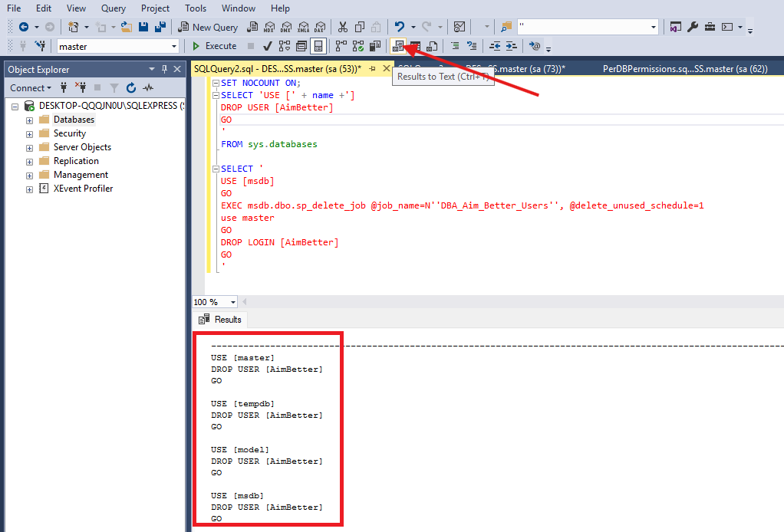This screenshot has height=532, width=784.
Task: Expand the Databases folder node
Action: pyautogui.click(x=29, y=120)
